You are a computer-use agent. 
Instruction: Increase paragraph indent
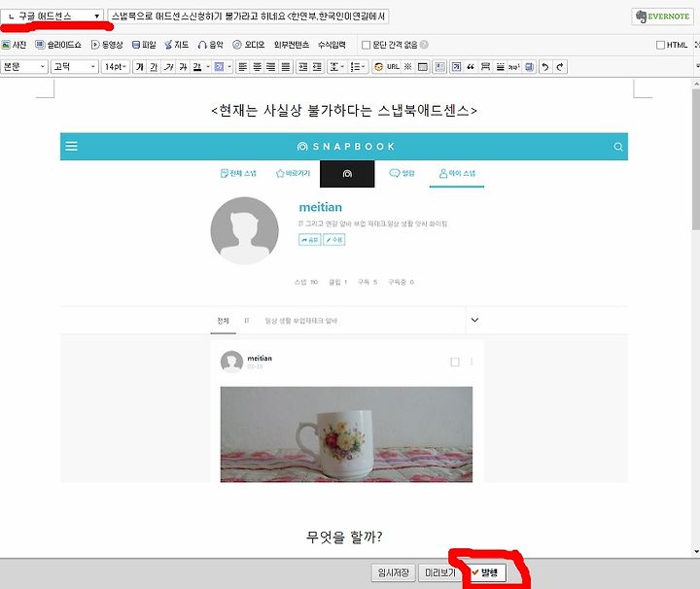click(303, 67)
